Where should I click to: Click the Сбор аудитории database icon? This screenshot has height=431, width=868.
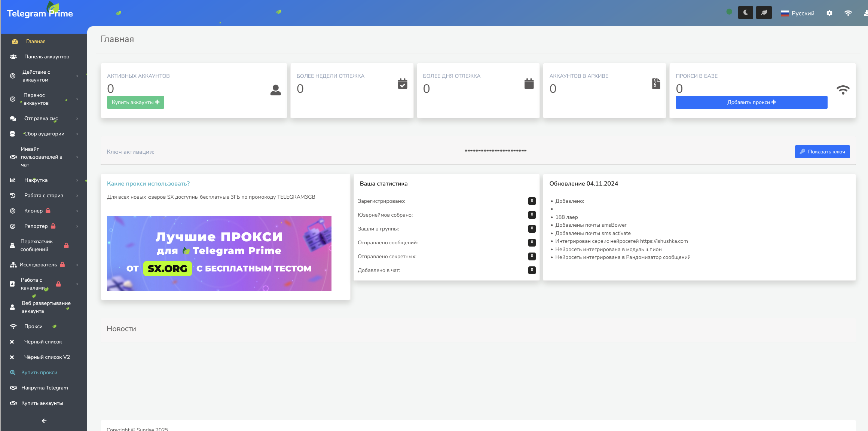coord(12,134)
